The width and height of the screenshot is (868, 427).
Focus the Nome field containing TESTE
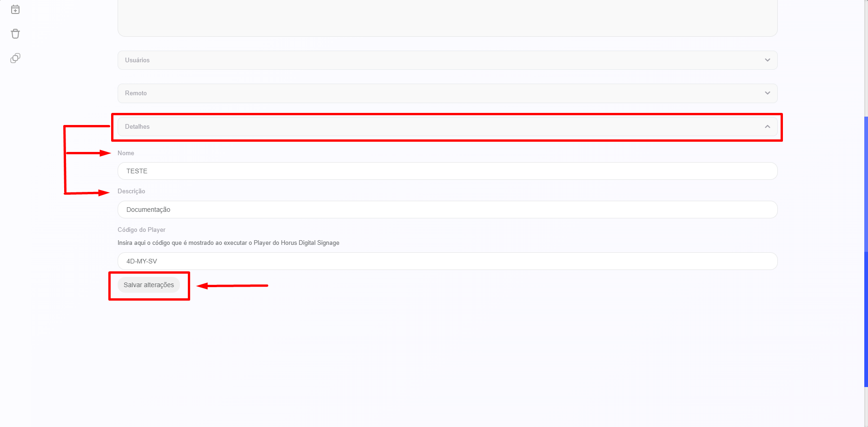(447, 171)
